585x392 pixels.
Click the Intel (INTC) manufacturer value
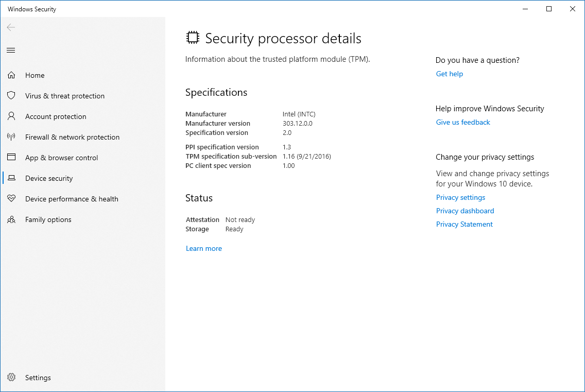click(299, 114)
